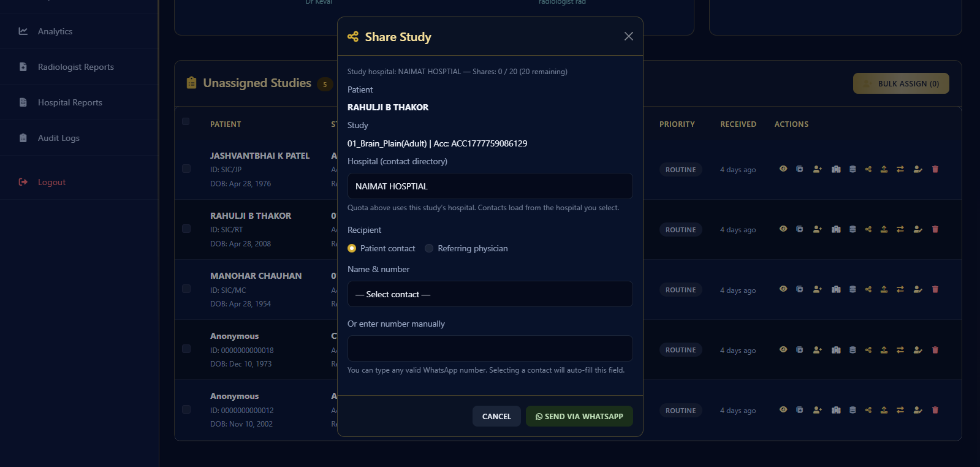
Task: Medical files icon in MANOHAR CHAUHAN row
Action: (x=800, y=289)
